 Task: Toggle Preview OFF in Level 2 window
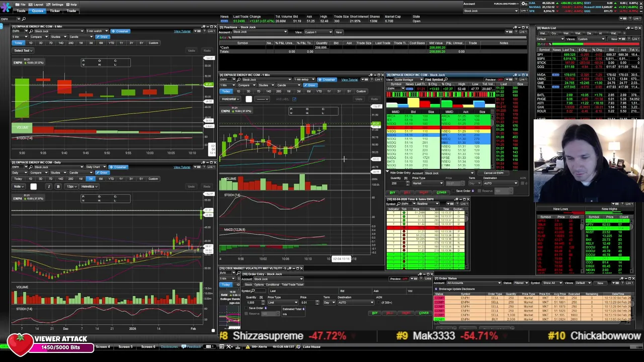tap(495, 79)
